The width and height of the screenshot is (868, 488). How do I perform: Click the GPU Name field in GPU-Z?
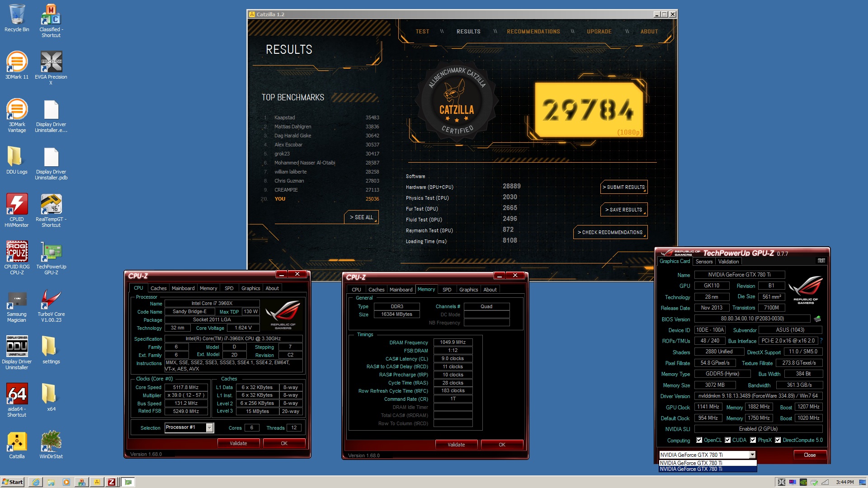pos(740,275)
